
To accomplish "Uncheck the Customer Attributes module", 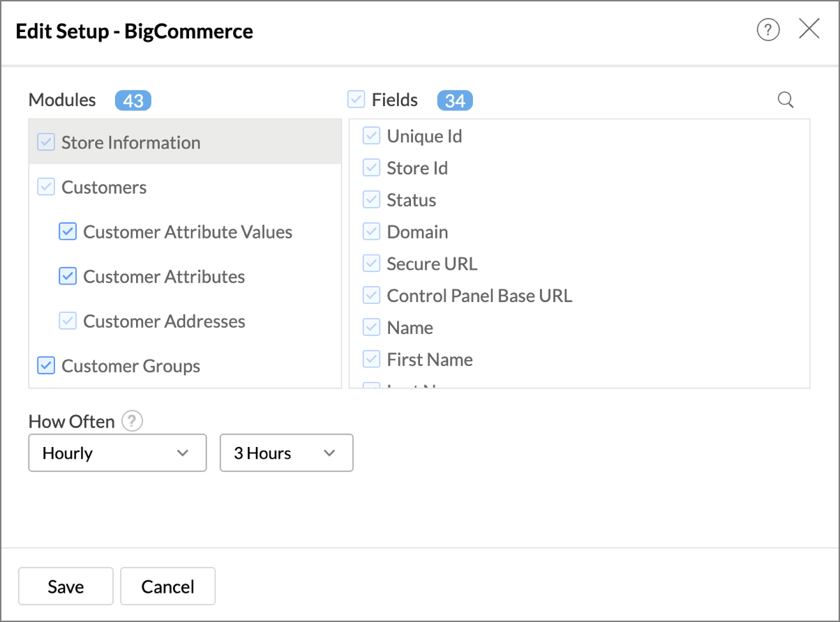I will 68,277.
